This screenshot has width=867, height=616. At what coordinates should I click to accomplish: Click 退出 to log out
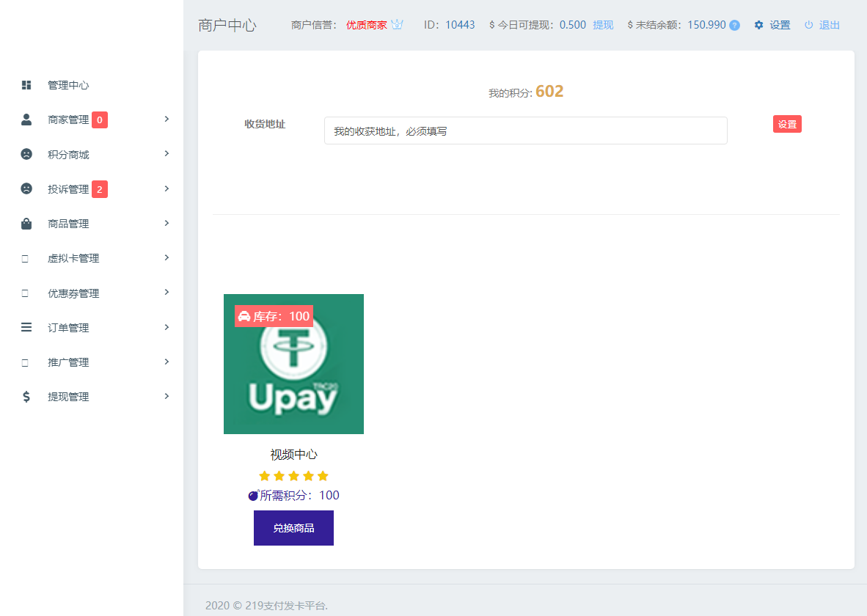(x=829, y=25)
